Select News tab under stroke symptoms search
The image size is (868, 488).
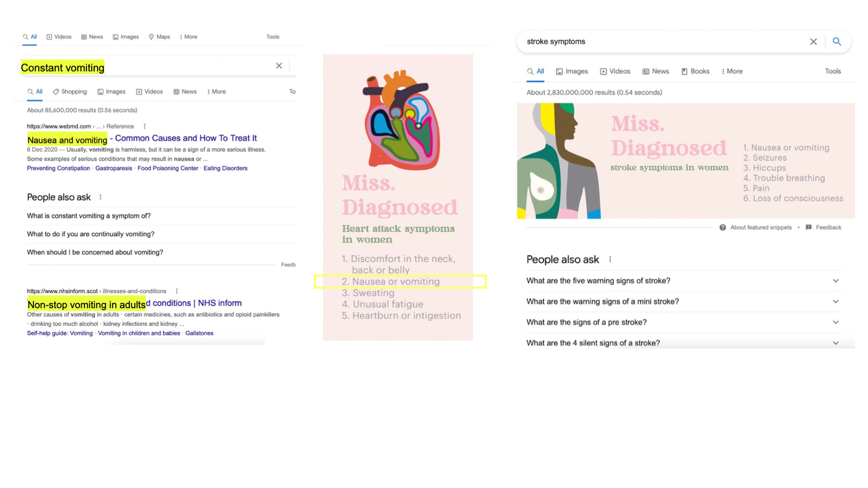pos(656,71)
